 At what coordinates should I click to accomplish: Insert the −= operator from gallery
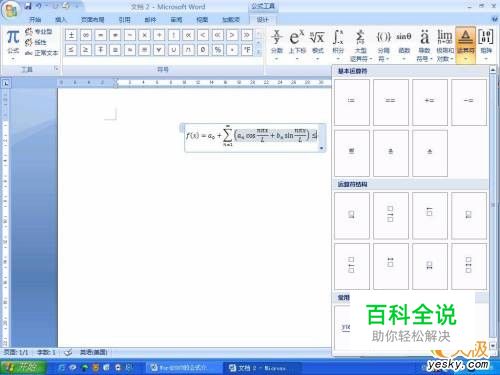tap(469, 102)
